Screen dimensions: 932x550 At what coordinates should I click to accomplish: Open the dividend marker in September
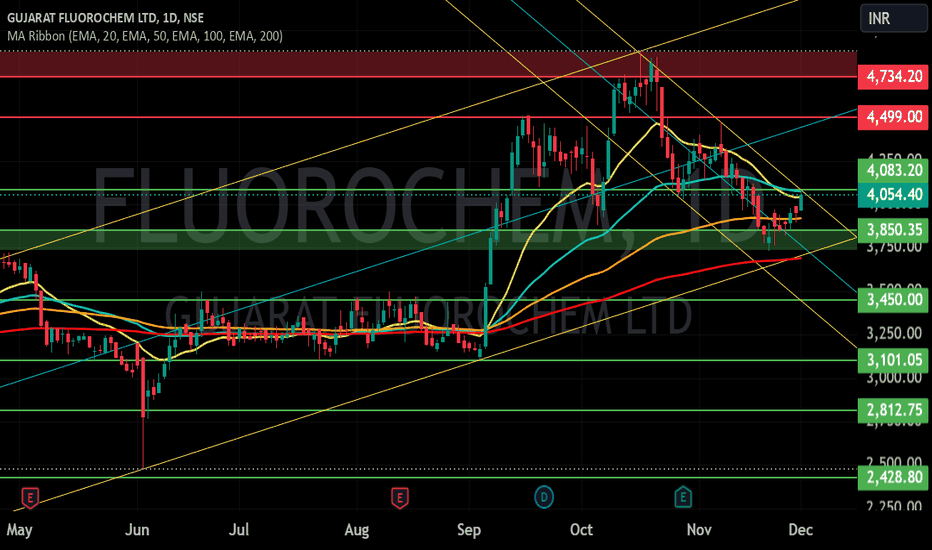[x=544, y=497]
